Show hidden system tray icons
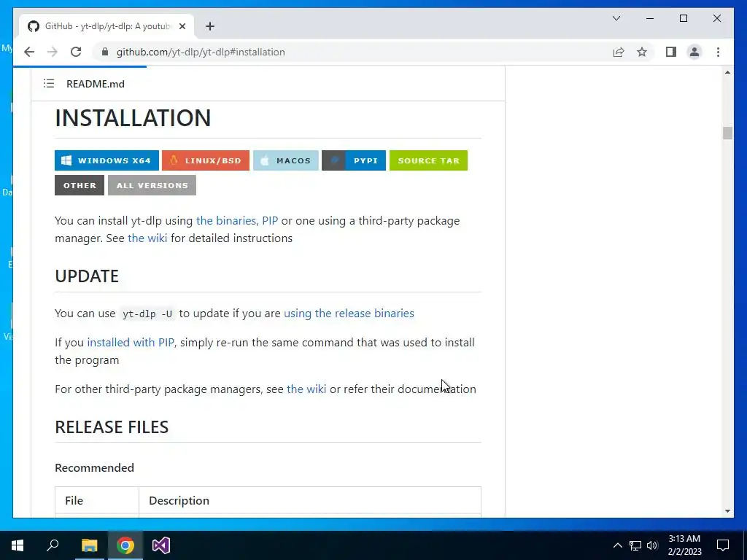Image resolution: width=747 pixels, height=560 pixels. (617, 545)
